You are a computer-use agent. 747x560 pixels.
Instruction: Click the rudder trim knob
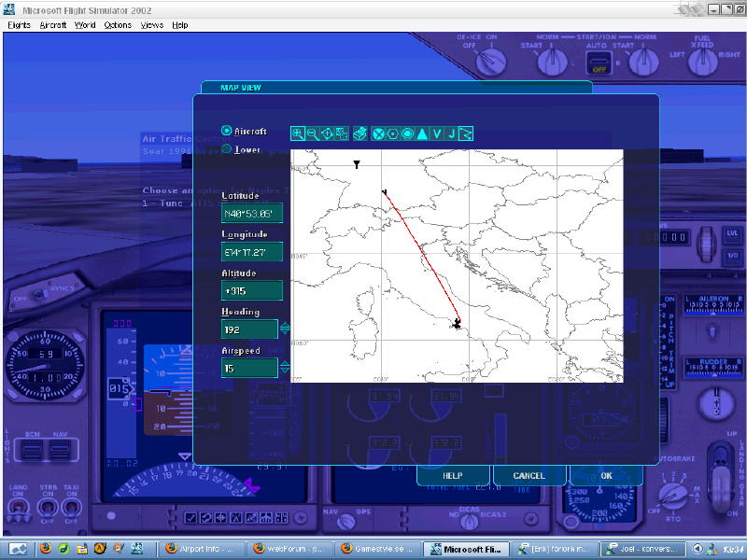716,405
